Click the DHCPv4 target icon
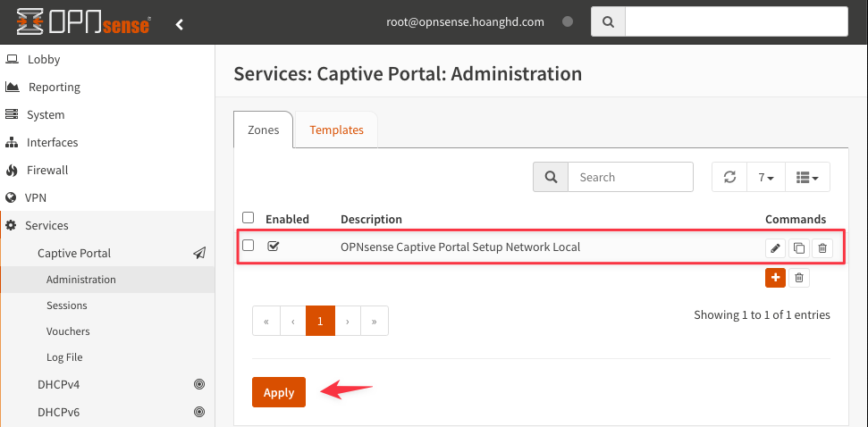Viewport: 868px width, 427px height. (200, 384)
